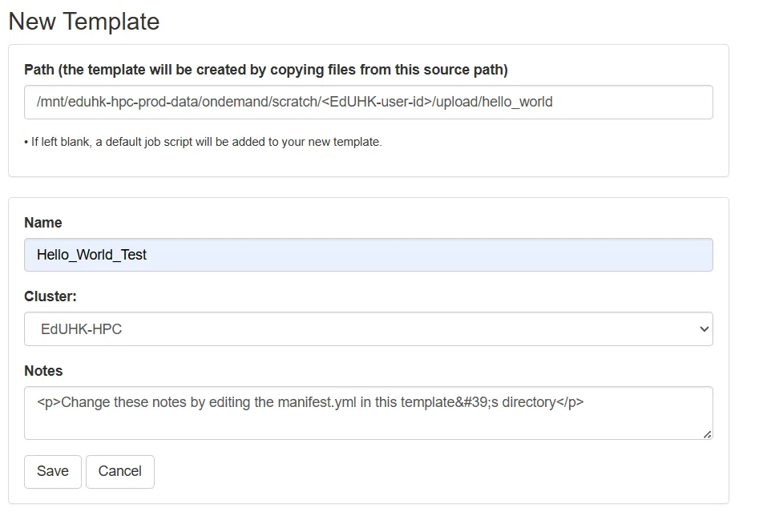Click the New Template heading
The width and height of the screenshot is (763, 532).
84,22
